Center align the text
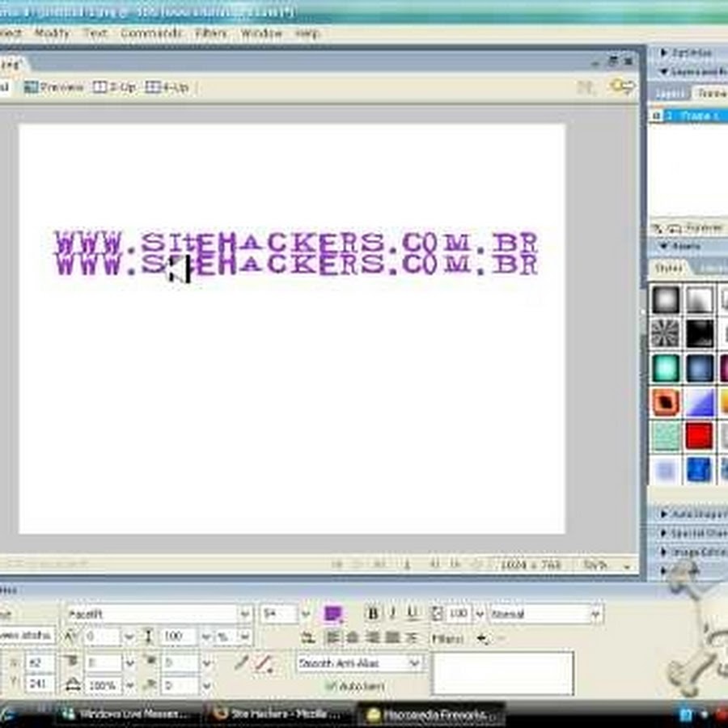Screen dimensions: 728x728 [x=353, y=638]
